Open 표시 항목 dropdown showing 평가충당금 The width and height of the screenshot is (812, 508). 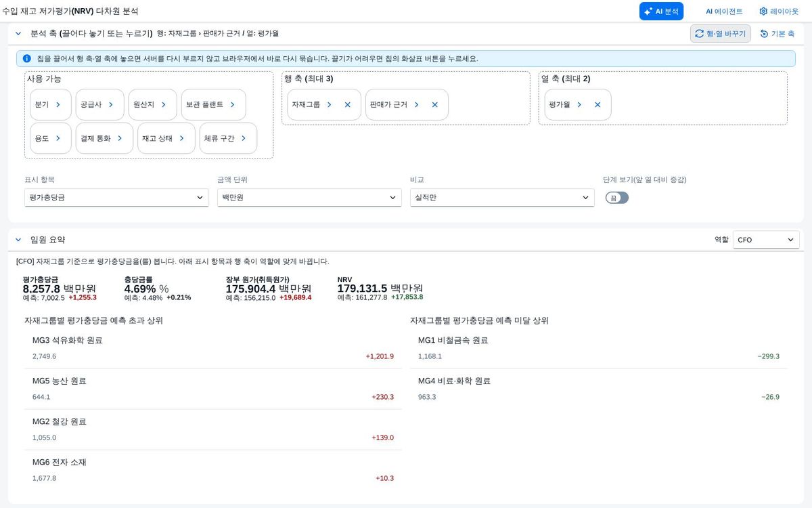(x=116, y=197)
